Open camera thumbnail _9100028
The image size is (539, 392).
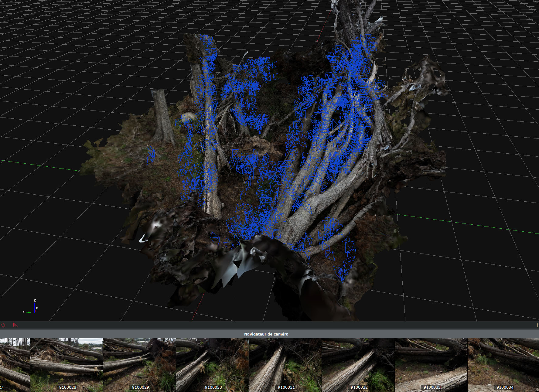(67, 364)
